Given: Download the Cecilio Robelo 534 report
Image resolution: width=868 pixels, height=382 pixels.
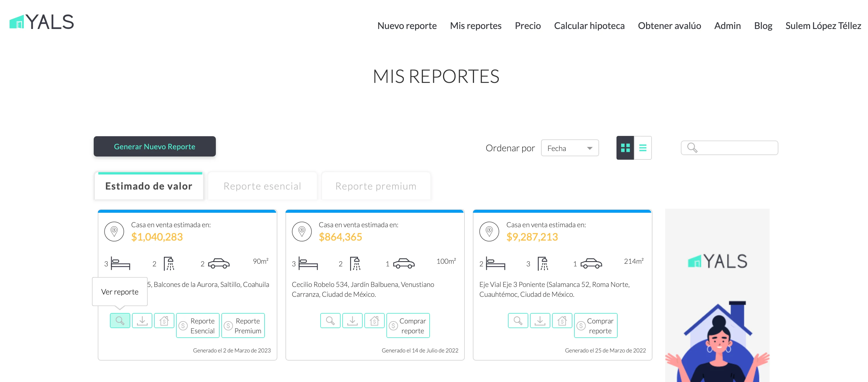Looking at the screenshot, I should (352, 320).
